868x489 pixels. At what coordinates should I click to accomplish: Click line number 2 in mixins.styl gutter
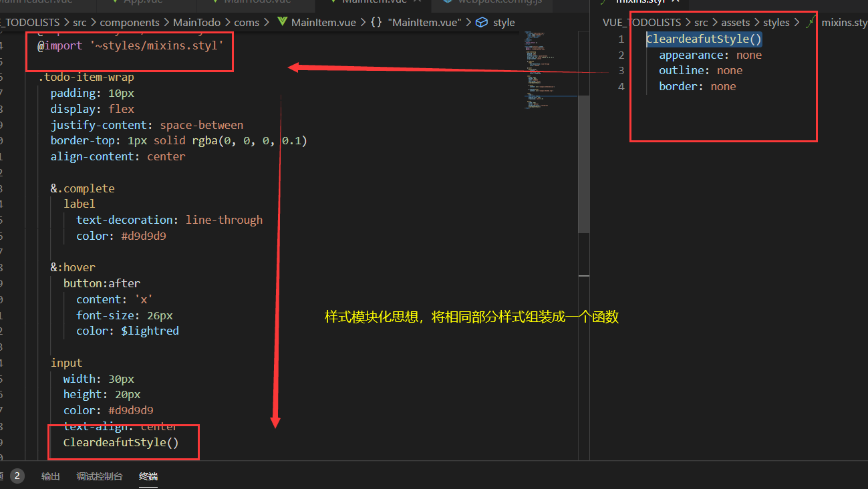[x=621, y=55]
